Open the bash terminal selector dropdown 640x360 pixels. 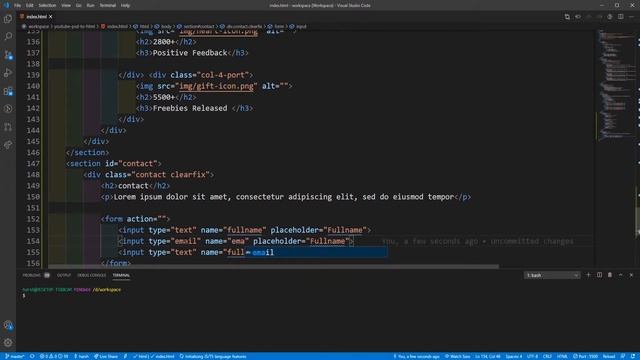click(552, 275)
